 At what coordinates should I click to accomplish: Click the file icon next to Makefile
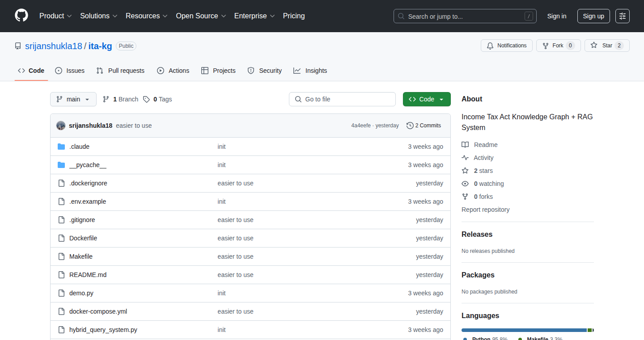point(61,256)
